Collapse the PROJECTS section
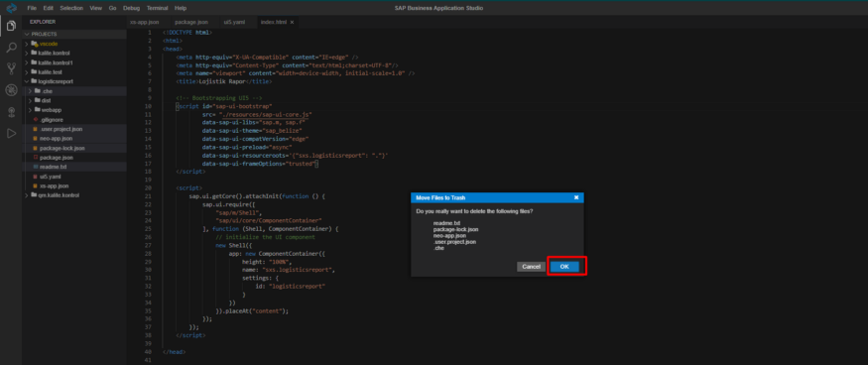Screen dimensions: 868x365 pos(27,34)
